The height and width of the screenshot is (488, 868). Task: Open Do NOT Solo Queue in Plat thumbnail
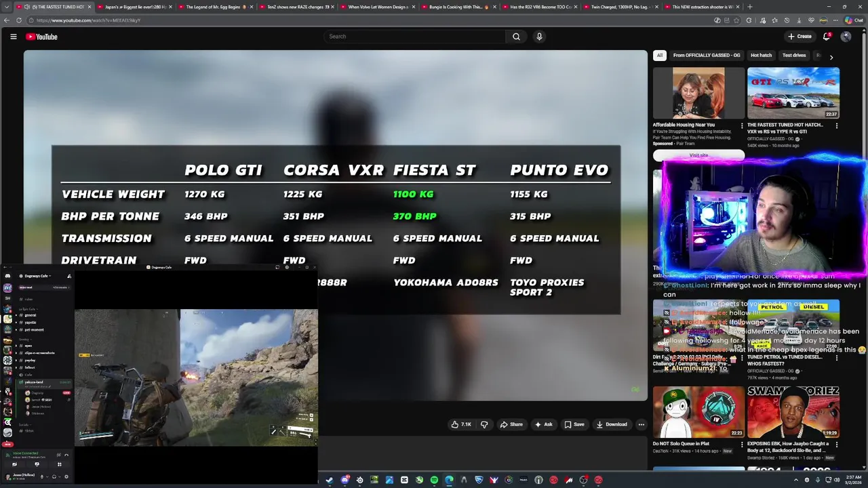click(x=698, y=412)
